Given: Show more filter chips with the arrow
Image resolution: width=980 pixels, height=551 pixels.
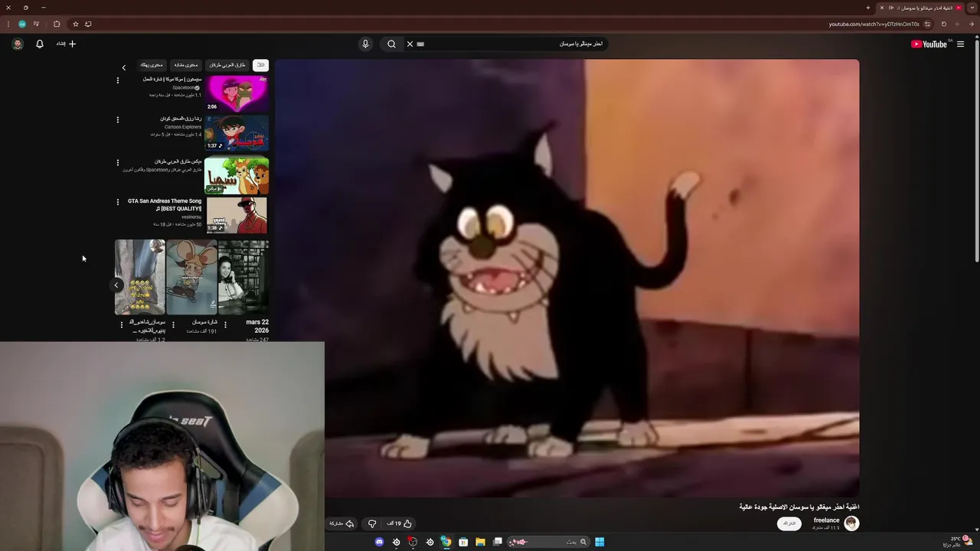Looking at the screenshot, I should coord(123,67).
